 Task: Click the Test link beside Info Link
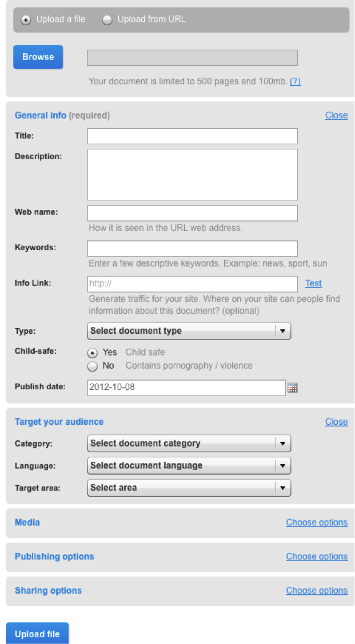[x=314, y=283]
